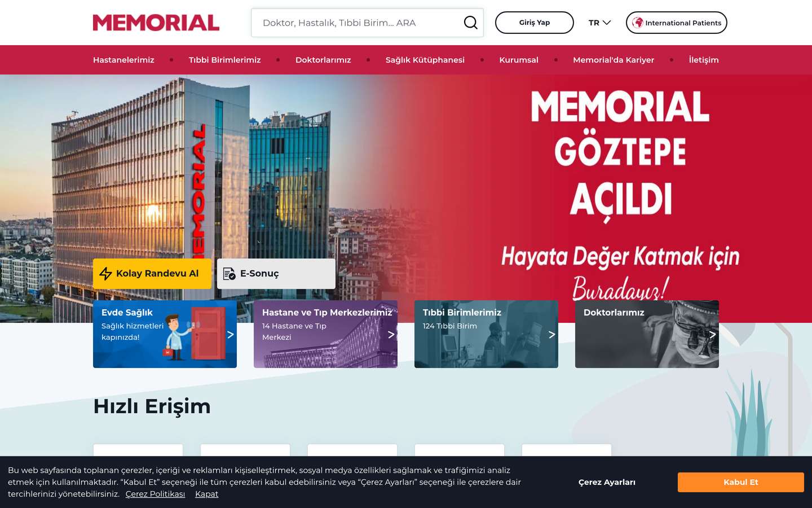
Task: Open Hastane ve Tıp Merkezlerimiz card
Action: pos(325,334)
